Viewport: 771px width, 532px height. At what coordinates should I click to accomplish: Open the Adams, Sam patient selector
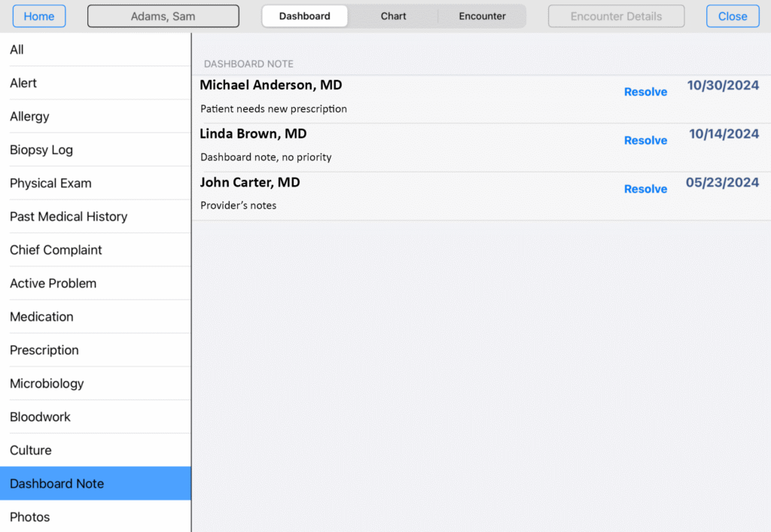coord(163,16)
